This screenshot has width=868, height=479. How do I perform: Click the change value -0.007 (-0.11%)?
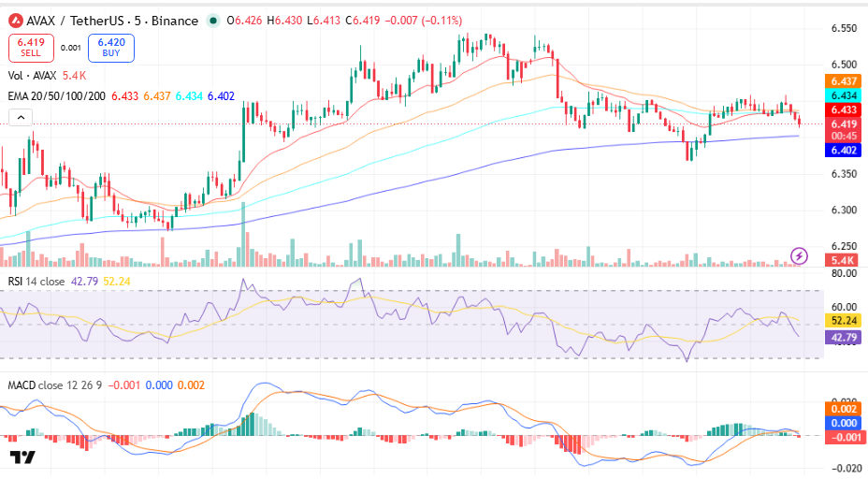[x=424, y=21]
